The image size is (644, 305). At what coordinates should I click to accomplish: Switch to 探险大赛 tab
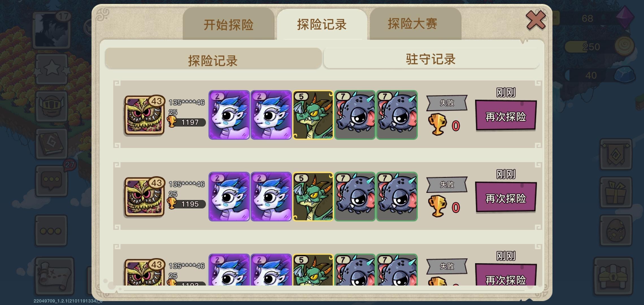pyautogui.click(x=413, y=24)
